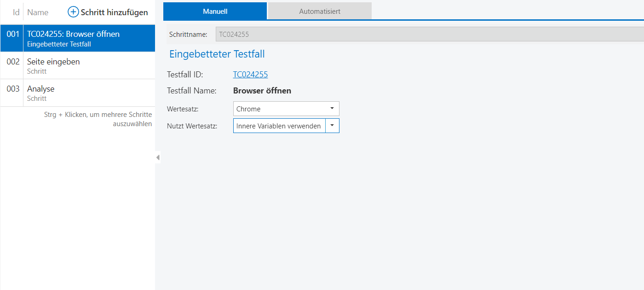Collapse the step list panel with arrow
The image size is (644, 290).
158,157
